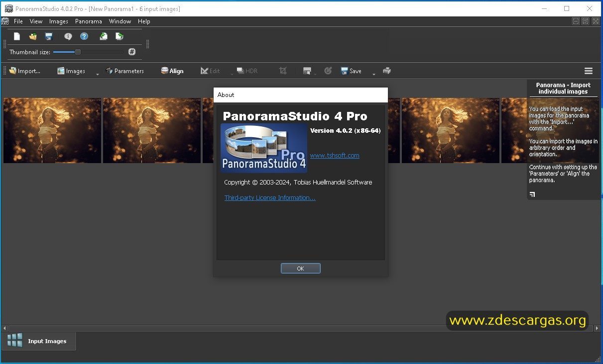
Task: Expand the dropdown arrow right of toolbar Save
Action: [373, 74]
